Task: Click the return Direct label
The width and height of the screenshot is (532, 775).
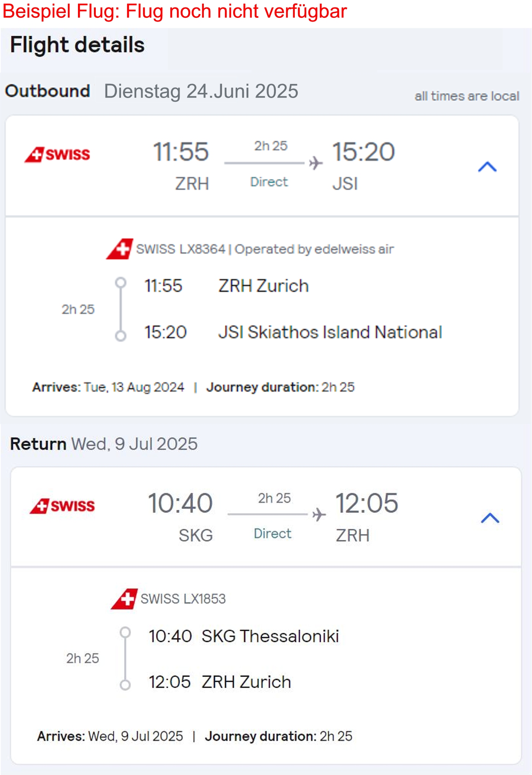Action: [272, 534]
